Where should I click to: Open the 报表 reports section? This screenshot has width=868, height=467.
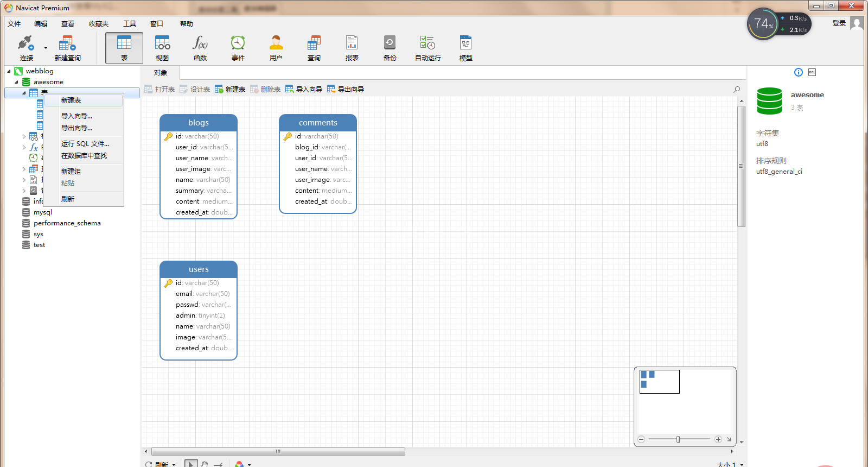(352, 48)
